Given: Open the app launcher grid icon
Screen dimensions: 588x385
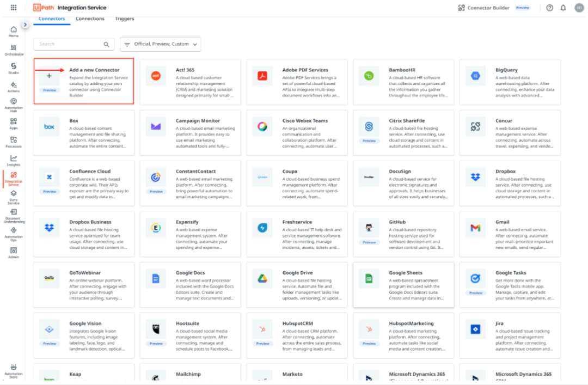Looking at the screenshot, I should coord(14,8).
